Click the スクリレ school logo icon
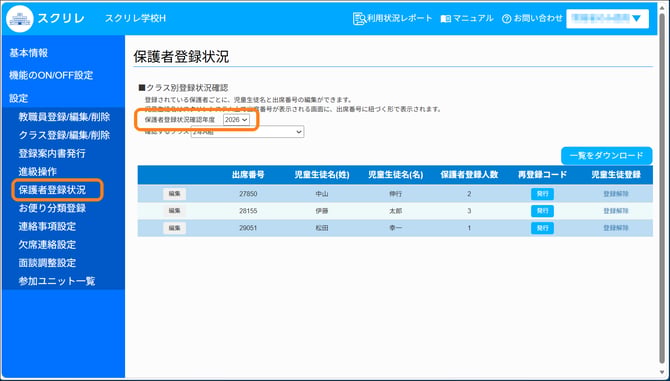 coord(20,19)
